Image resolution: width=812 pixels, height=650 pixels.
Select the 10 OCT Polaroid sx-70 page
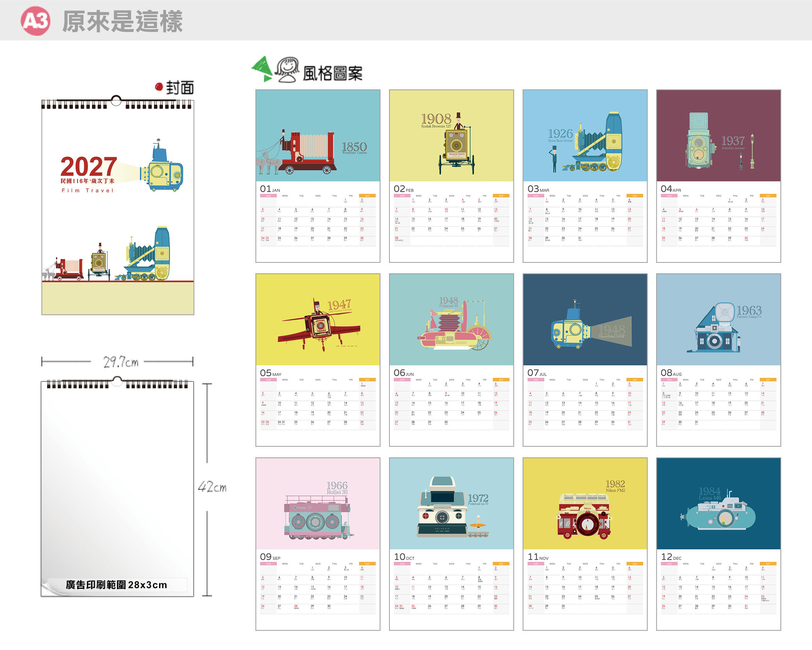[451, 544]
